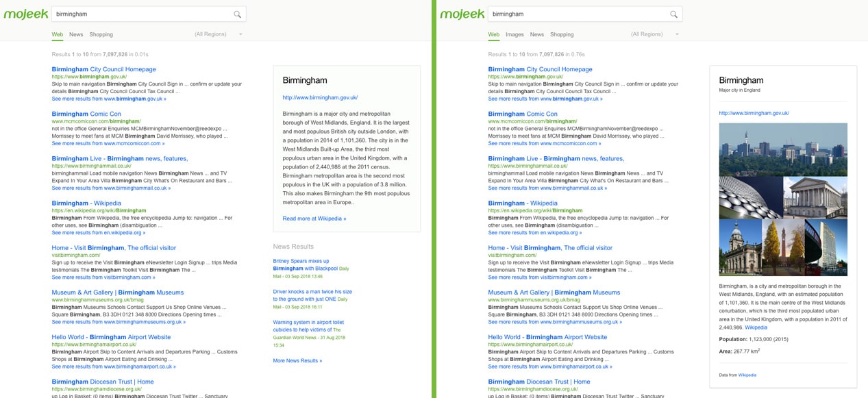The height and width of the screenshot is (398, 868).
Task: Click Data from Wikipedia link
Action: (x=747, y=375)
